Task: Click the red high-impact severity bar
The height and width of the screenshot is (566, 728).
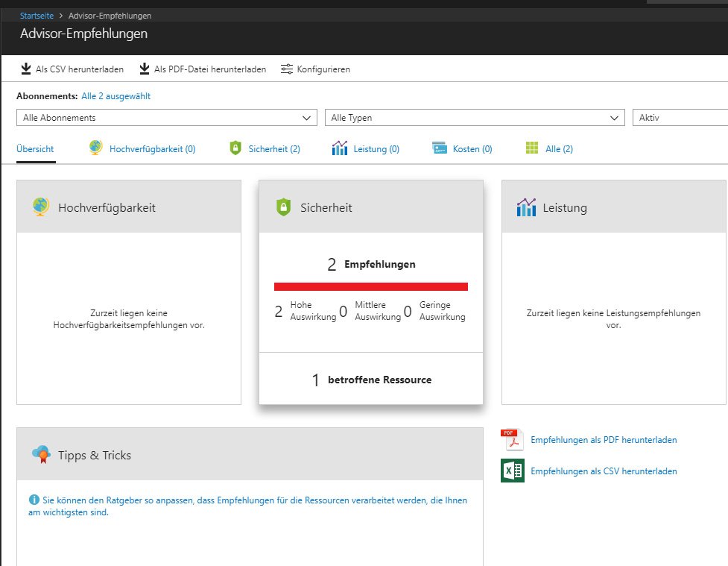Action: click(370, 286)
